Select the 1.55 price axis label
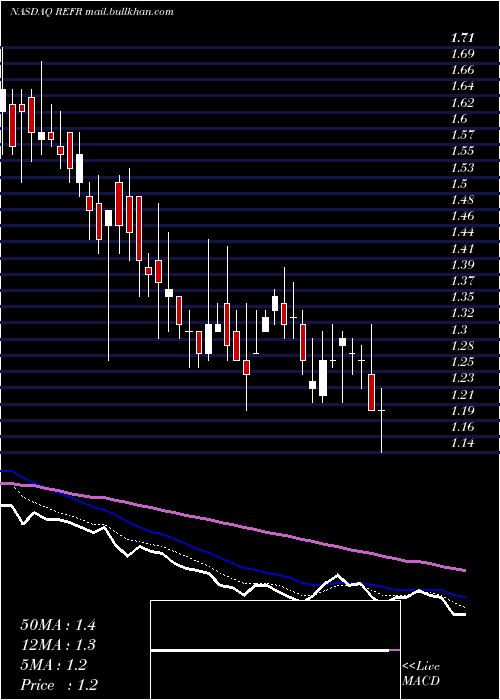This screenshot has width=500, height=700. coord(462,150)
